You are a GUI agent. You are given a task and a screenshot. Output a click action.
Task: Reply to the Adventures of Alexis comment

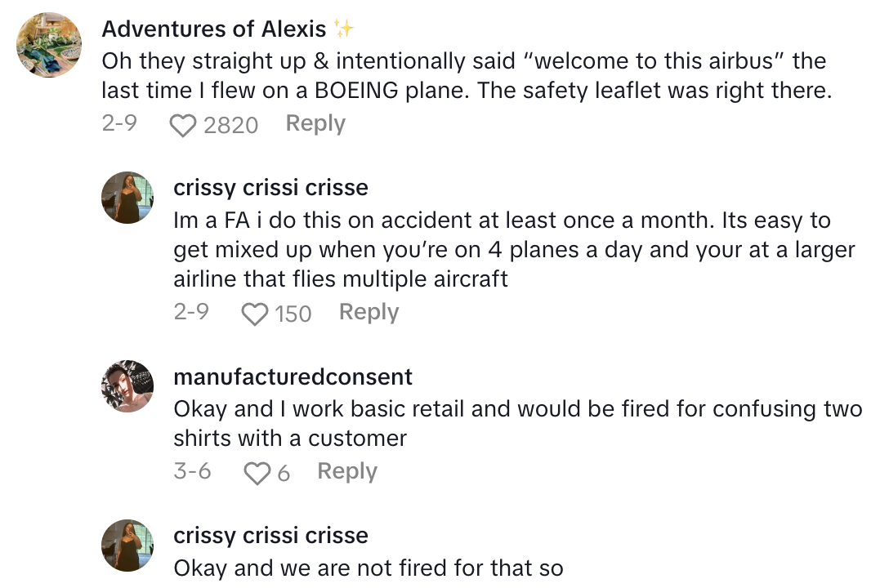click(x=315, y=124)
